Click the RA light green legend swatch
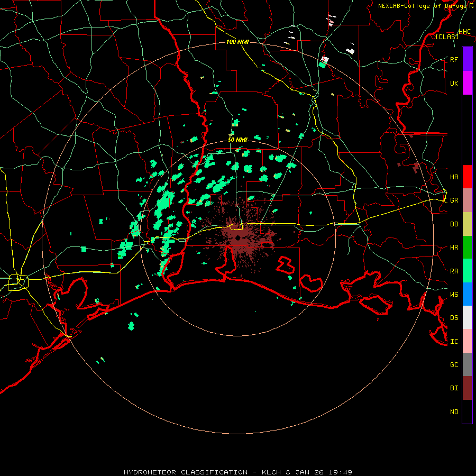This screenshot has width=476, height=476. (x=467, y=271)
